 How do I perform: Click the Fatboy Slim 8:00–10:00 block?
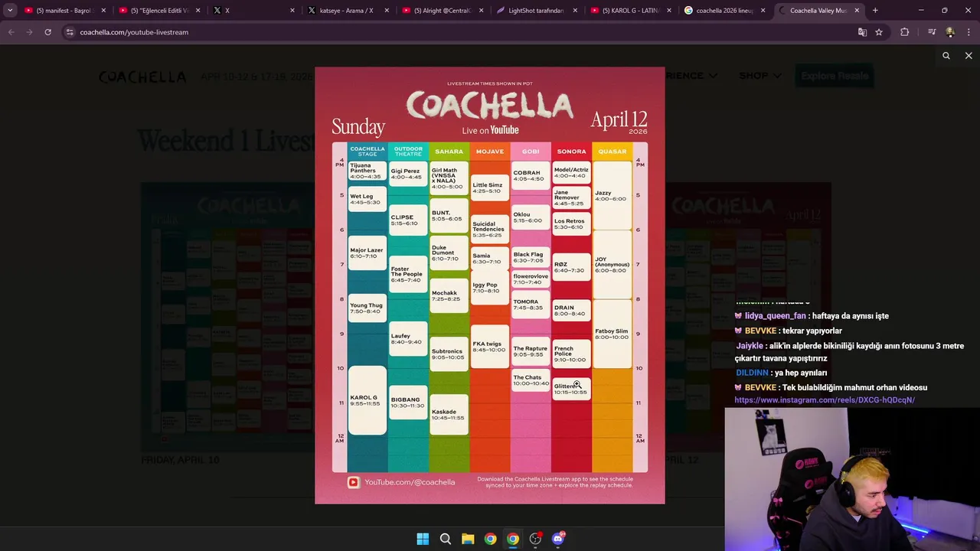tap(612, 334)
